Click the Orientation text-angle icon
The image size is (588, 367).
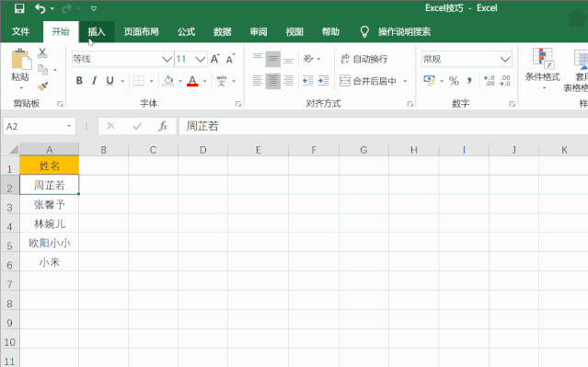tap(308, 59)
